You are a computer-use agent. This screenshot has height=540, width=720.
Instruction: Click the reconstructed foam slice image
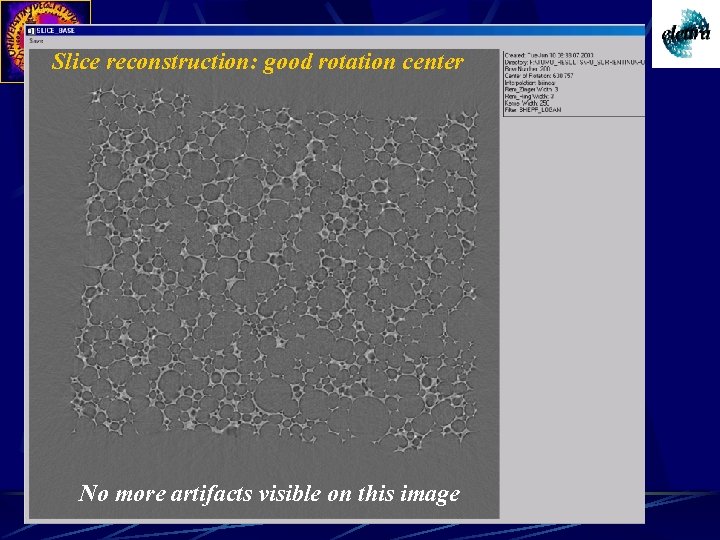pyautogui.click(x=264, y=284)
